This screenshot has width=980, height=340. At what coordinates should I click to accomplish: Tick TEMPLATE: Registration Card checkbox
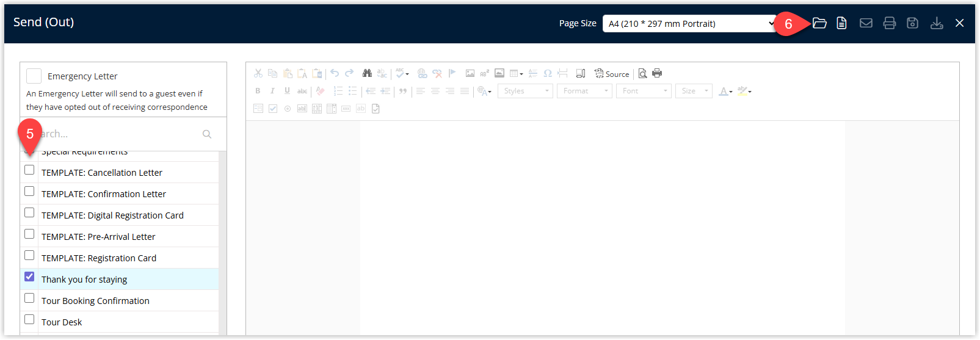pos(29,255)
